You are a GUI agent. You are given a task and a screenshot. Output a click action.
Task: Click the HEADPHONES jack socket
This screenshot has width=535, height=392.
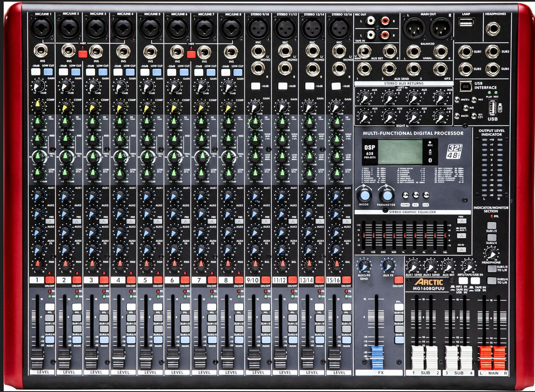pyautogui.click(x=496, y=29)
